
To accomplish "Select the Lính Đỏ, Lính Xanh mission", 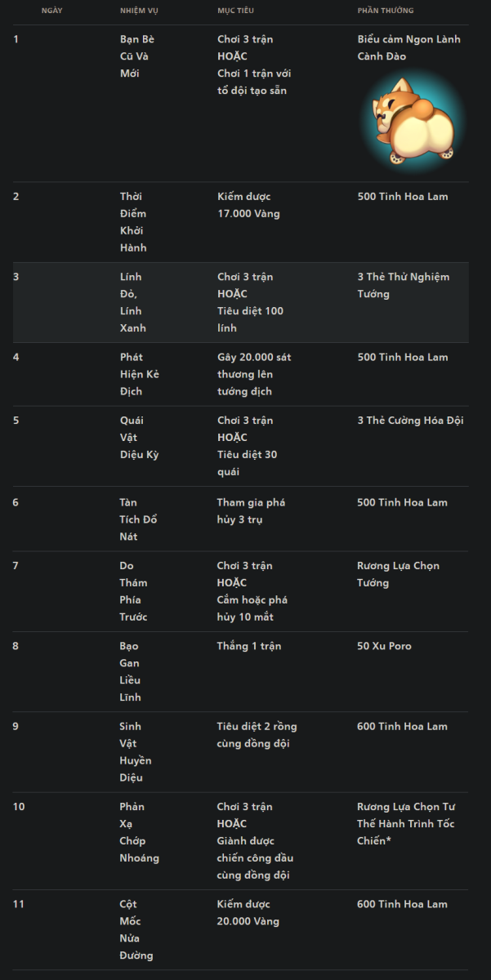I will pyautogui.click(x=132, y=302).
